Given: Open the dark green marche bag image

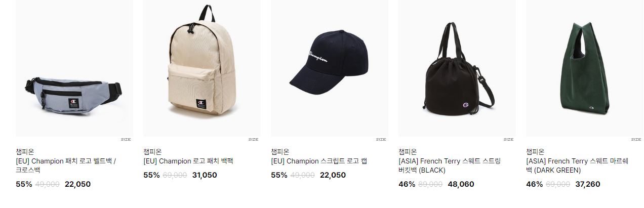Looking at the screenshot, I should [585, 68].
